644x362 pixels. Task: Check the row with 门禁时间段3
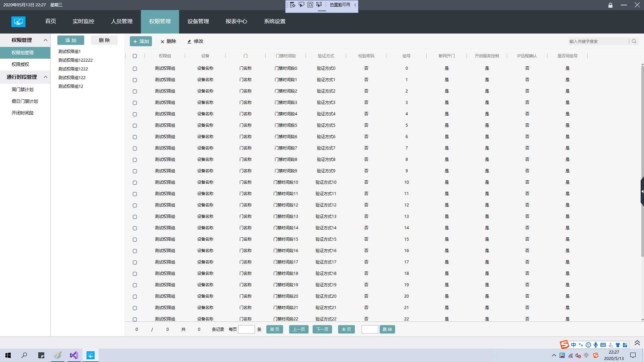135,103
